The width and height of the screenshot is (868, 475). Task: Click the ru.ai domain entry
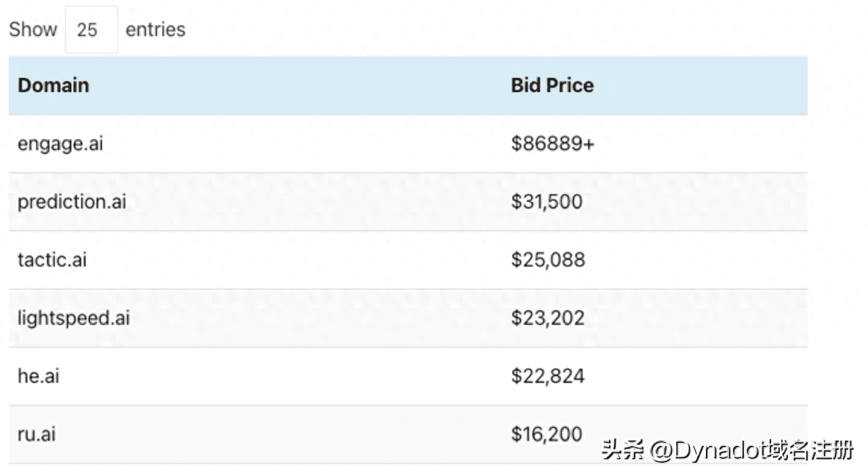click(x=37, y=434)
